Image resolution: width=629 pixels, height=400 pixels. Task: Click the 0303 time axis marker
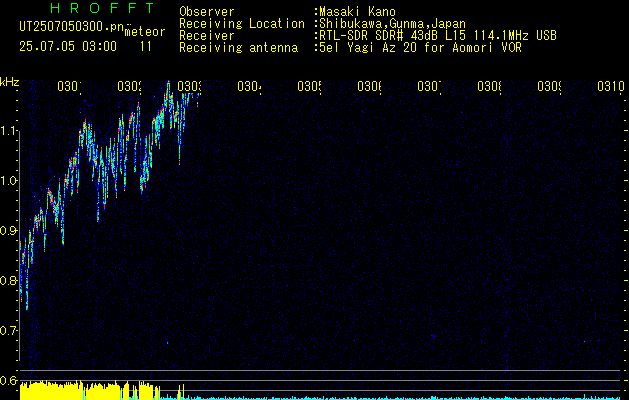(189, 86)
